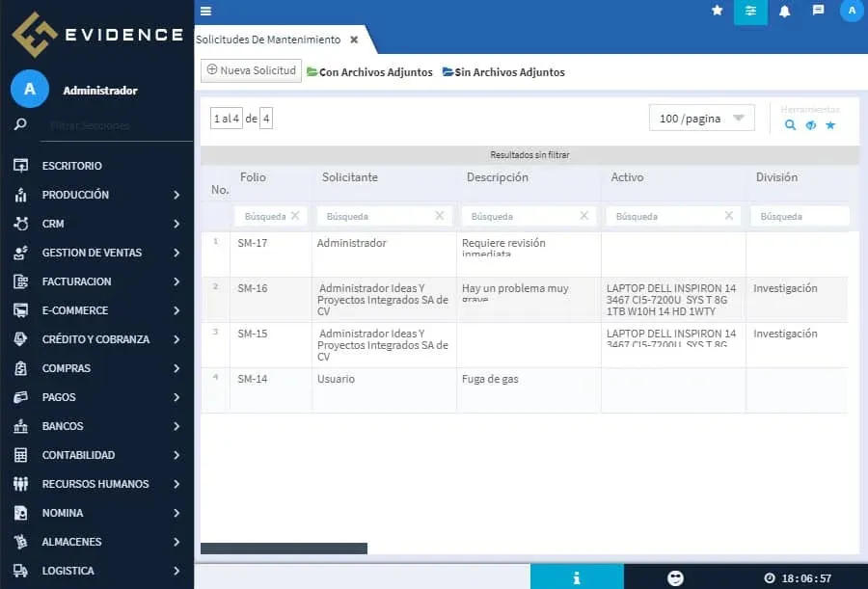
Task: Open the 100 per page dropdown
Action: point(701,118)
